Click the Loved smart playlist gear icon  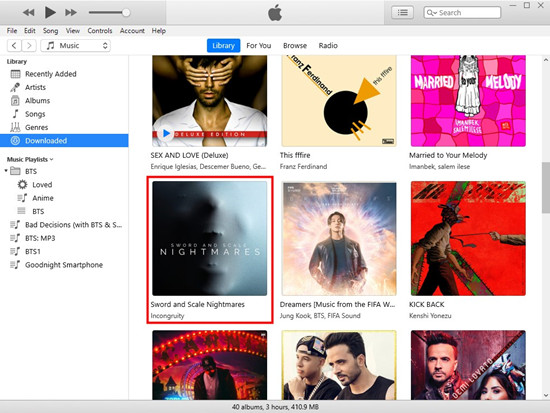click(22, 185)
